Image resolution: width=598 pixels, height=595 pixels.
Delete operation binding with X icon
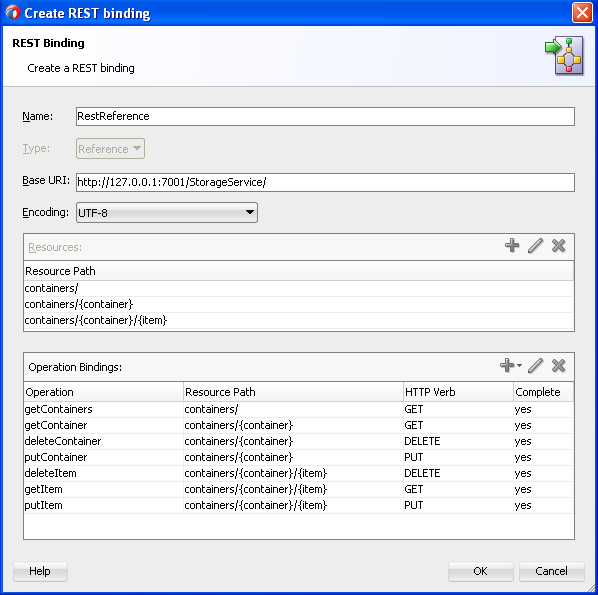tap(558, 365)
